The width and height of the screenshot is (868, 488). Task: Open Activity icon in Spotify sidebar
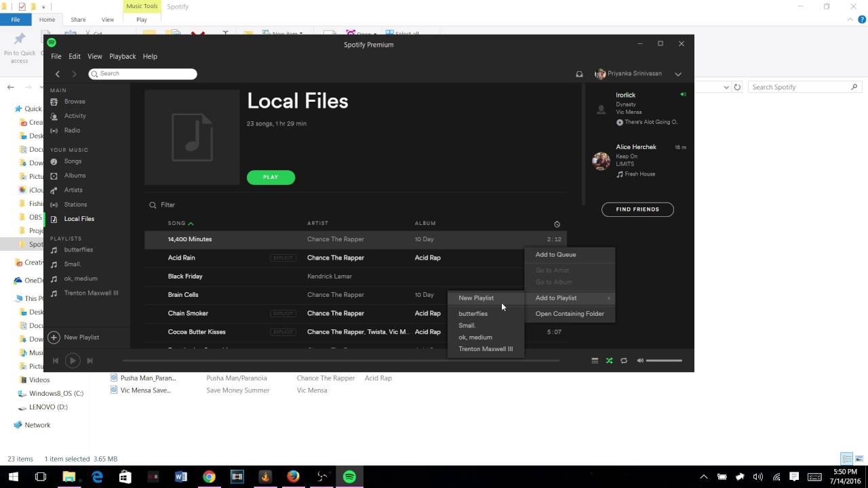click(54, 116)
